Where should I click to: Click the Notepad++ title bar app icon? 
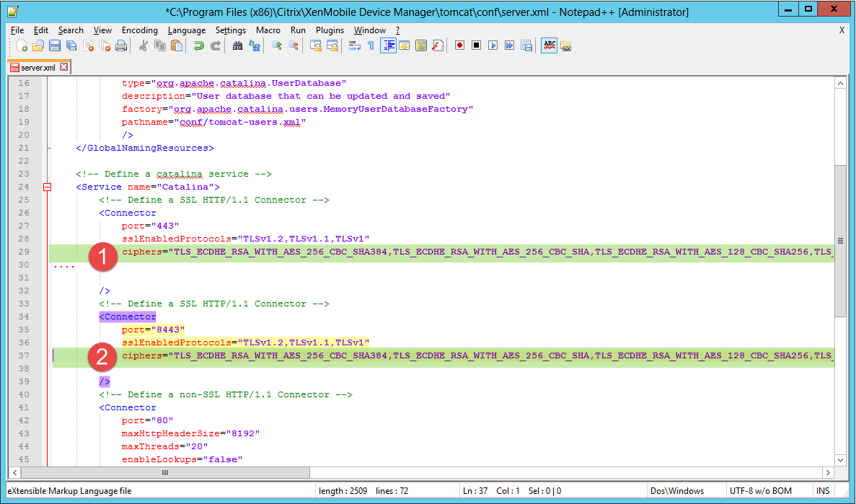click(12, 11)
